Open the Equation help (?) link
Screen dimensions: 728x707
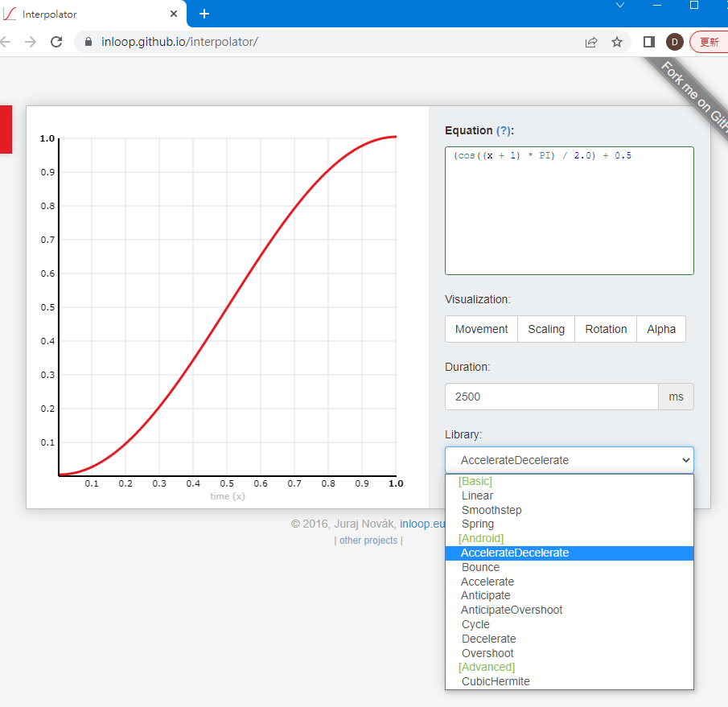[x=504, y=130]
